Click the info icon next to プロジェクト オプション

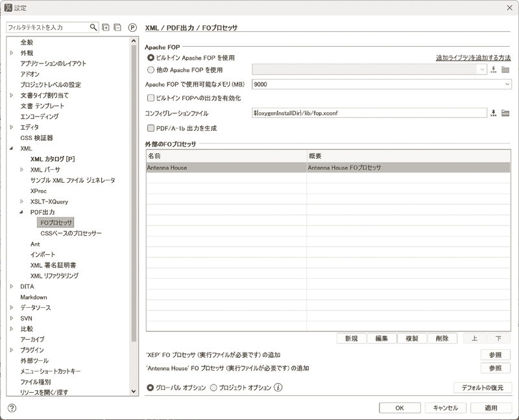tap(278, 387)
